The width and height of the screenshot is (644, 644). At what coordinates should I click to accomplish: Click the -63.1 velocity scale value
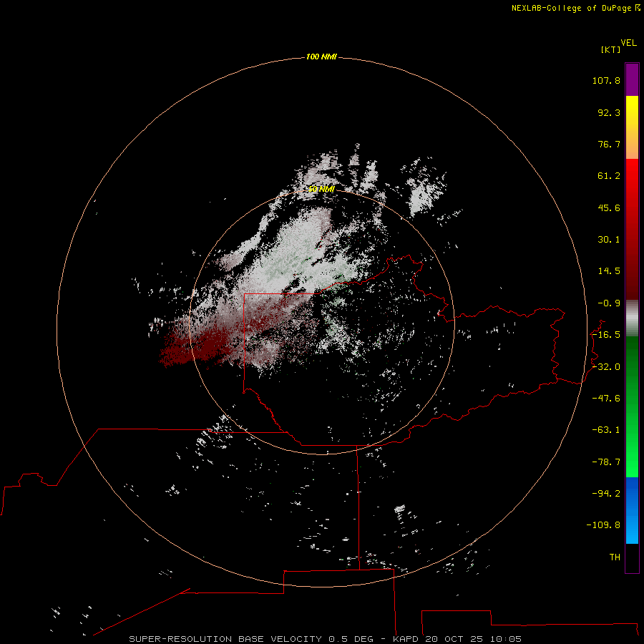[x=606, y=430]
